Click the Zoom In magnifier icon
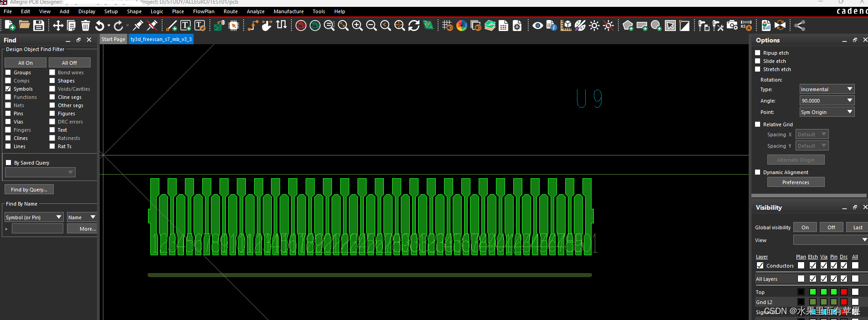The height and width of the screenshot is (320, 868). coord(357,26)
